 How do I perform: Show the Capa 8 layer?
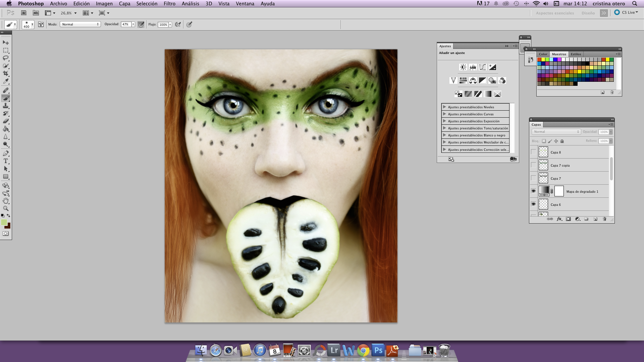(x=533, y=152)
